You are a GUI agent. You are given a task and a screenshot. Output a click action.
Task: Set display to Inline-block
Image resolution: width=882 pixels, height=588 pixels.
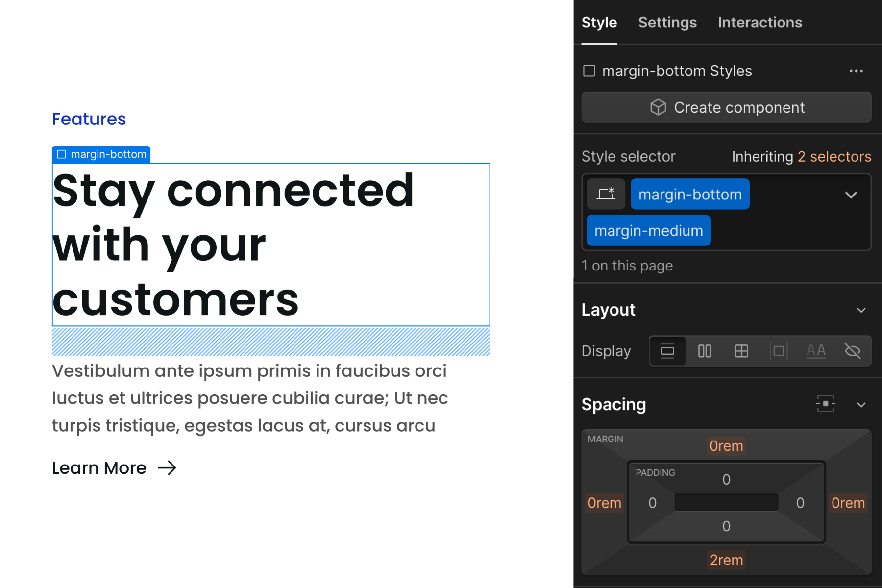click(779, 351)
